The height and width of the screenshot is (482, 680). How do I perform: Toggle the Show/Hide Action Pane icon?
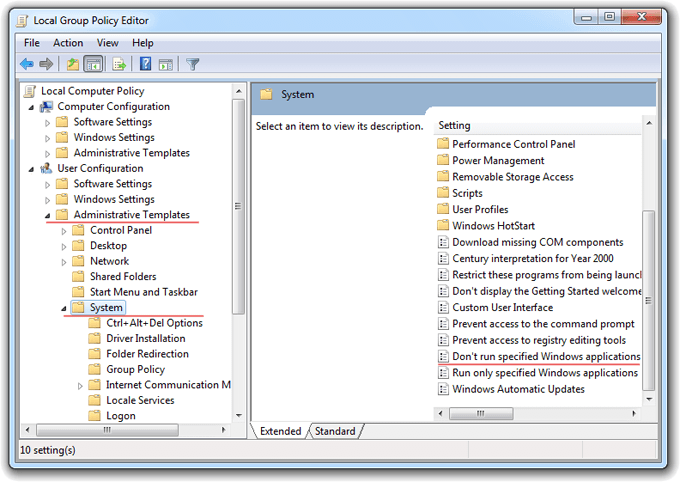(166, 65)
